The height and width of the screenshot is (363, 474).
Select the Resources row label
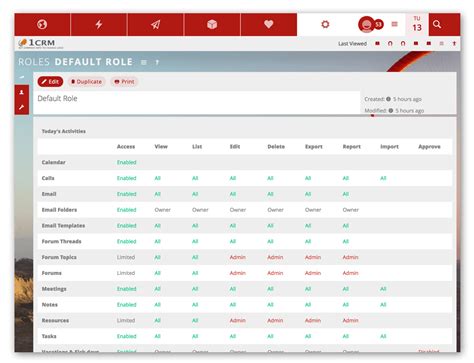pyautogui.click(x=55, y=321)
